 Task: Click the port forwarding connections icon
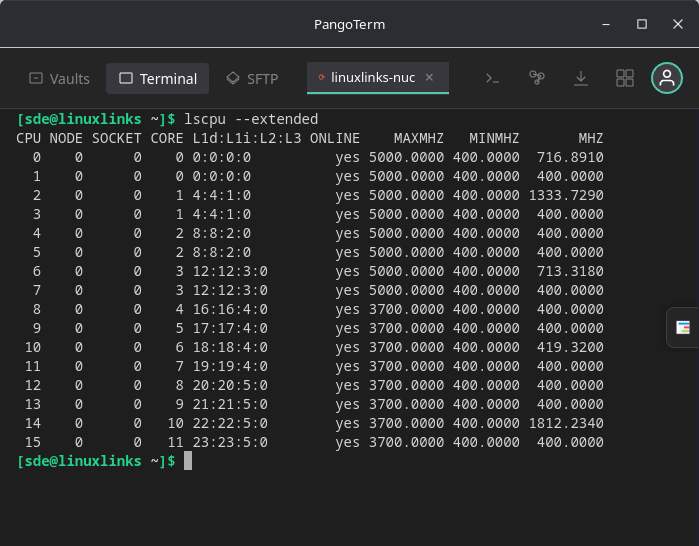point(537,78)
